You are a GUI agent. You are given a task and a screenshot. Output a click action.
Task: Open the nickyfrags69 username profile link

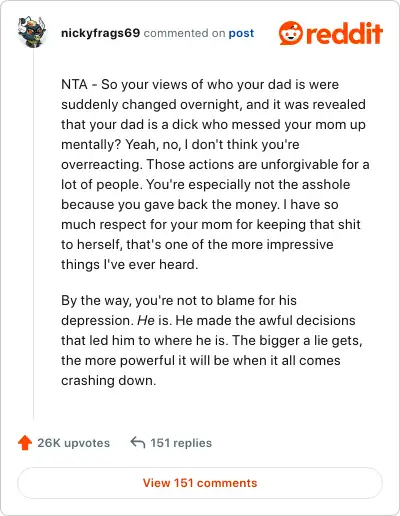[x=100, y=33]
